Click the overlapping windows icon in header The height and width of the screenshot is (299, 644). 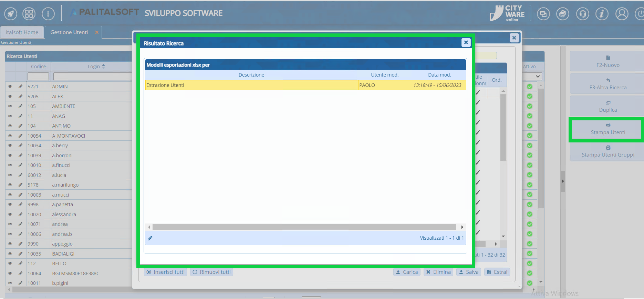[543, 14]
